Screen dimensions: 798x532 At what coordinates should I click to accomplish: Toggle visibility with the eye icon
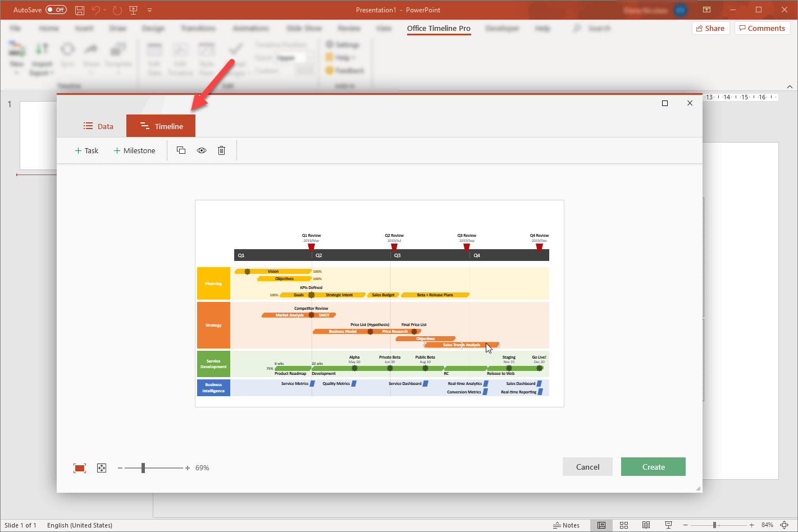(x=202, y=150)
